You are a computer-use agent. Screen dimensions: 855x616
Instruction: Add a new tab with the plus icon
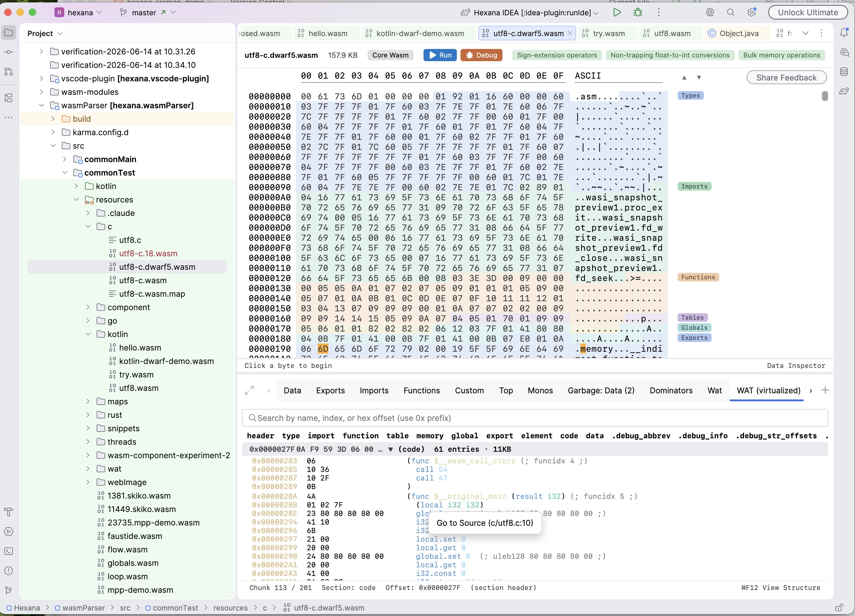pyautogui.click(x=825, y=390)
